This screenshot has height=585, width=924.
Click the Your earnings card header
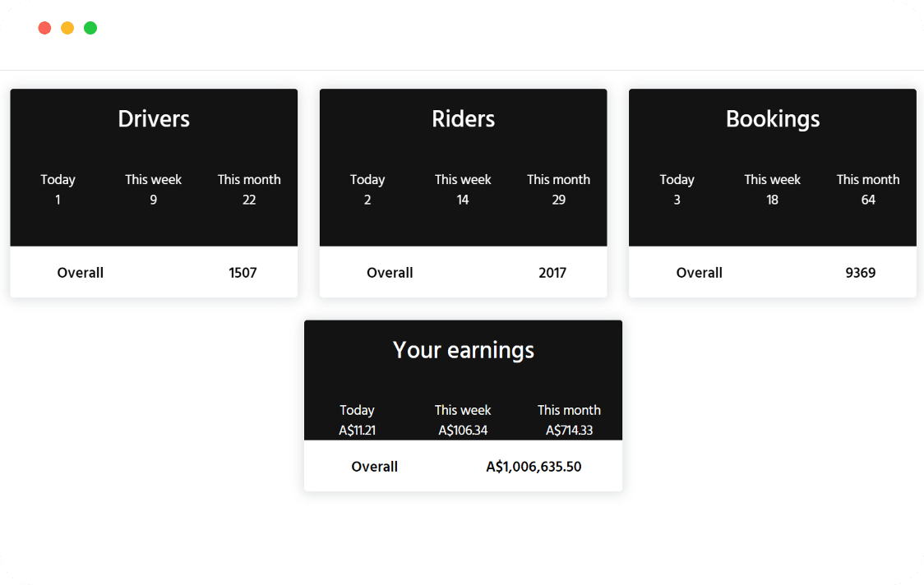pyautogui.click(x=463, y=349)
